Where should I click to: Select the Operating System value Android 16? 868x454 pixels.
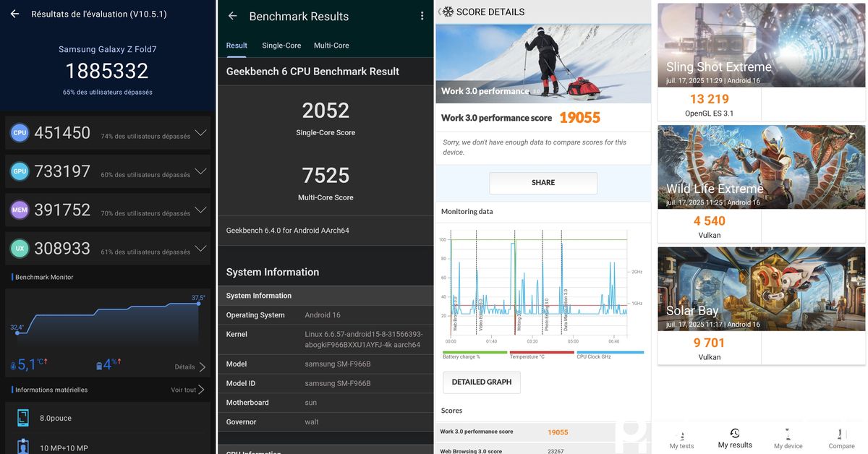(x=323, y=315)
